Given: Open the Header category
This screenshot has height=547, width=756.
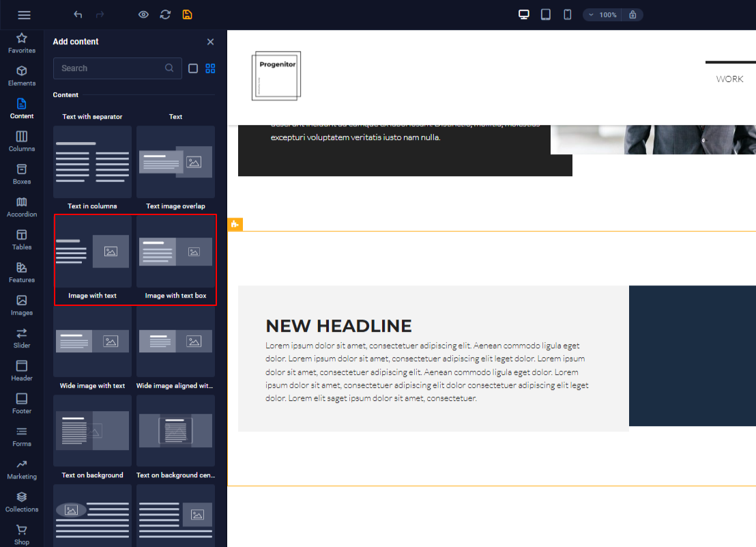Looking at the screenshot, I should (22, 371).
